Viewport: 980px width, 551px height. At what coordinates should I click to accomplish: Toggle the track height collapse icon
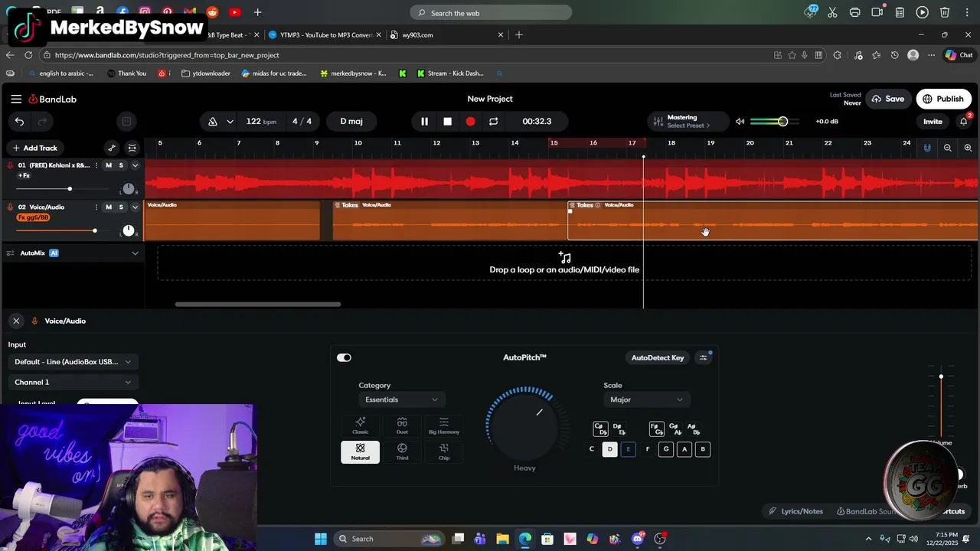click(x=132, y=148)
